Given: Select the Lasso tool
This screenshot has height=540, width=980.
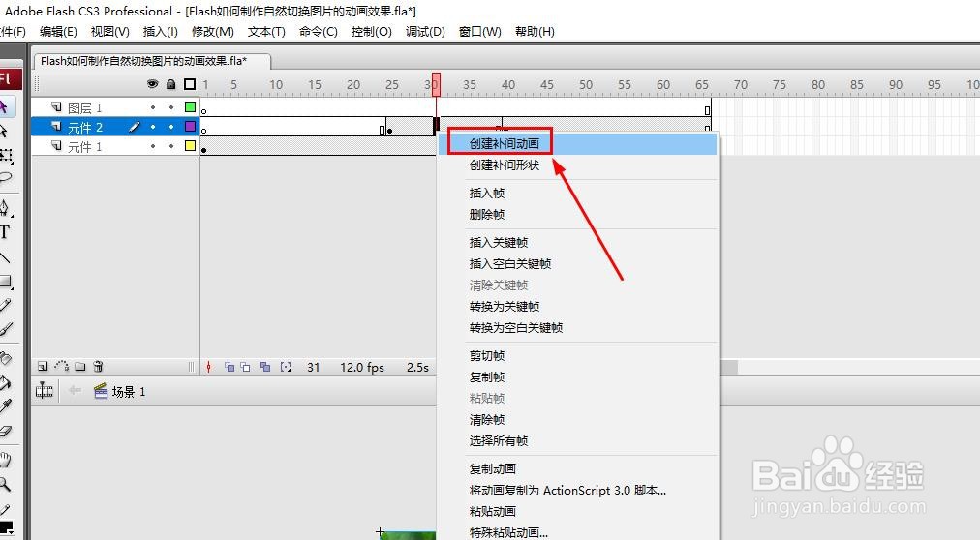Looking at the screenshot, I should (x=5, y=178).
